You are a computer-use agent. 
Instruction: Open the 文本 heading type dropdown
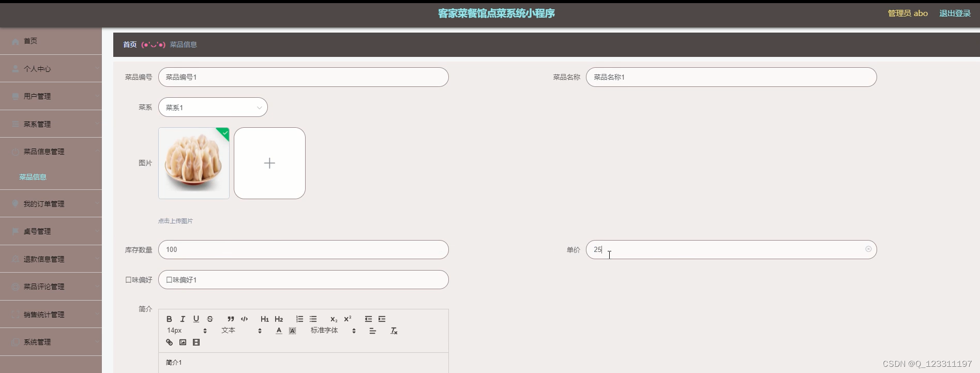click(x=242, y=331)
